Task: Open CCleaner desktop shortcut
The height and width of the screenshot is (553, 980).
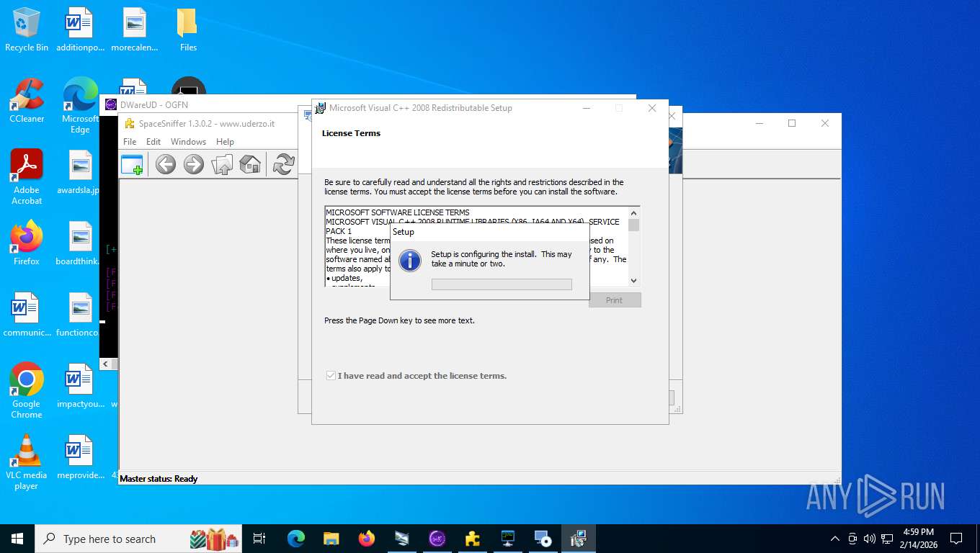Action: tap(27, 100)
